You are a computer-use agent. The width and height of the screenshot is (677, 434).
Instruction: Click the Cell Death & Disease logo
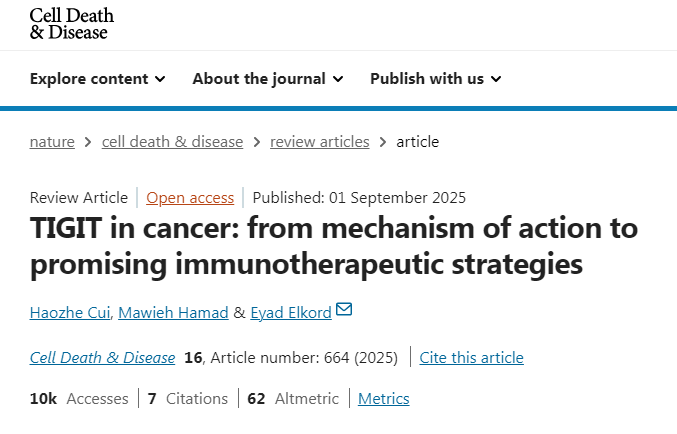71,23
